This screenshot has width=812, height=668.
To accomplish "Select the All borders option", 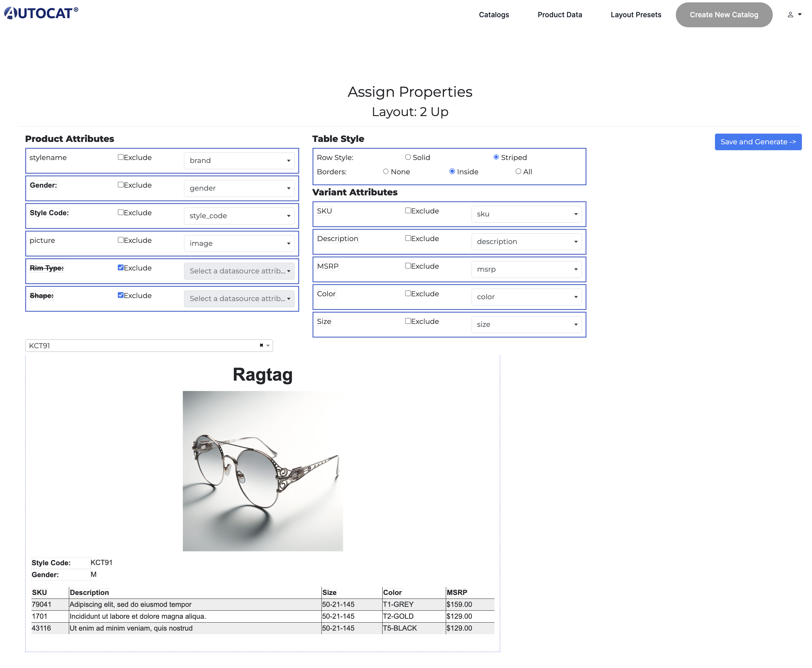I will click(x=518, y=171).
